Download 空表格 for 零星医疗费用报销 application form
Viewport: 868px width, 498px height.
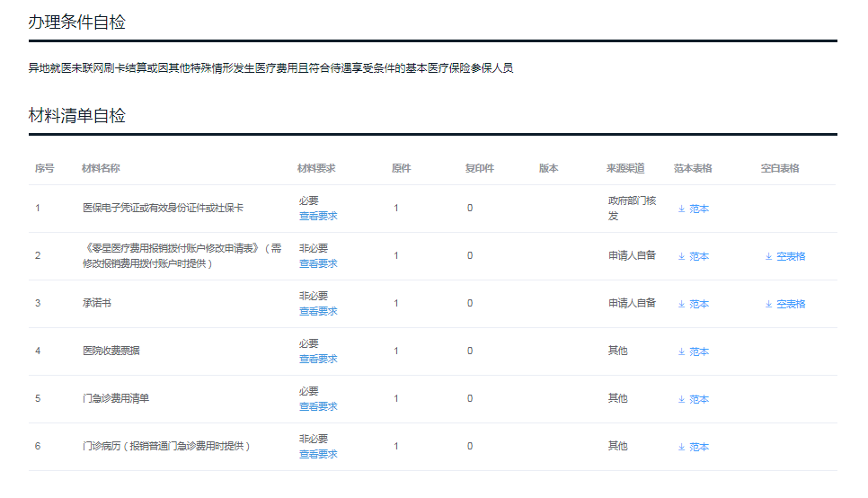pyautogui.click(x=785, y=256)
